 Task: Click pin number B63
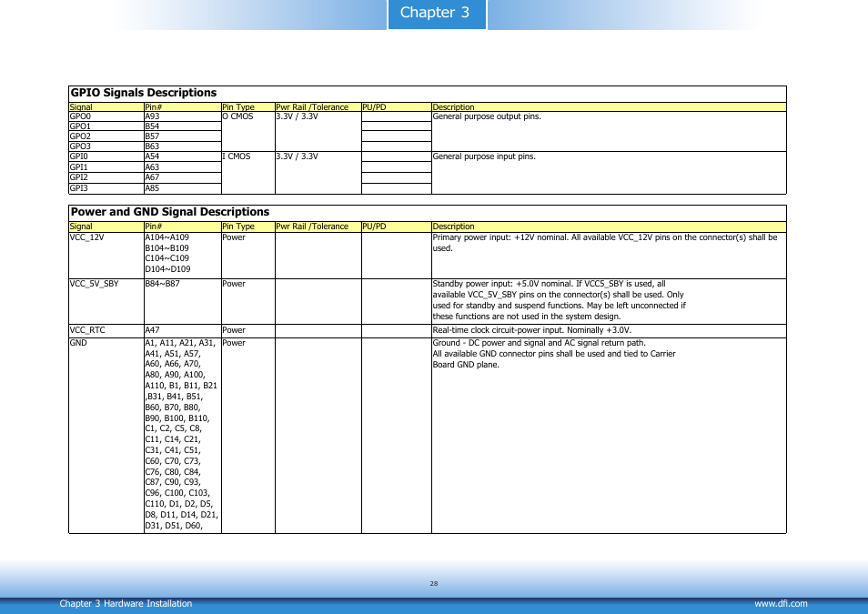152,146
